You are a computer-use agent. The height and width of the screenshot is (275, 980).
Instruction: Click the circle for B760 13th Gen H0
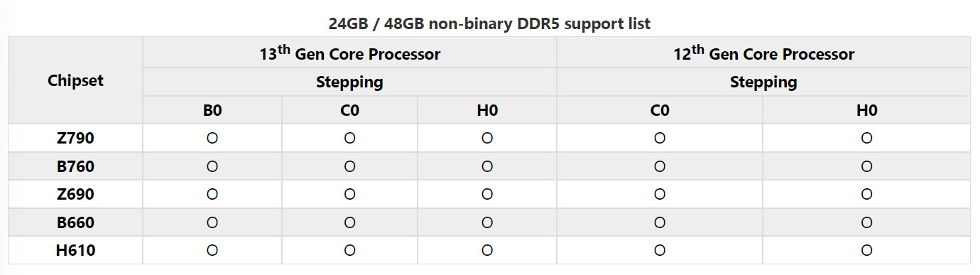[x=487, y=166]
